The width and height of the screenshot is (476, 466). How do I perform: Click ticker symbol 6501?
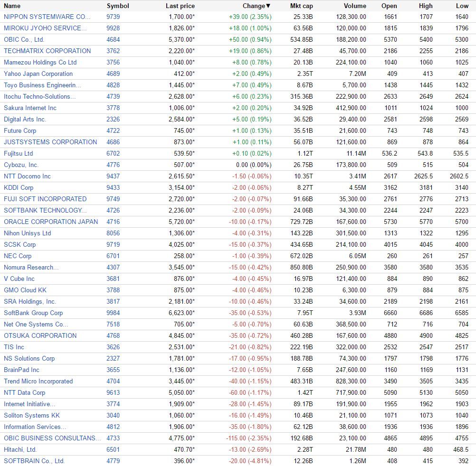coord(113,449)
